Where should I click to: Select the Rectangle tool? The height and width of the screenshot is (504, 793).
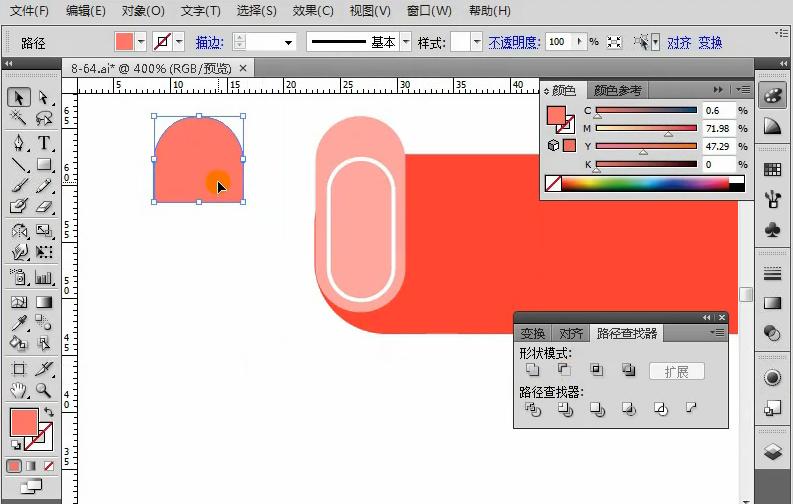[44, 164]
